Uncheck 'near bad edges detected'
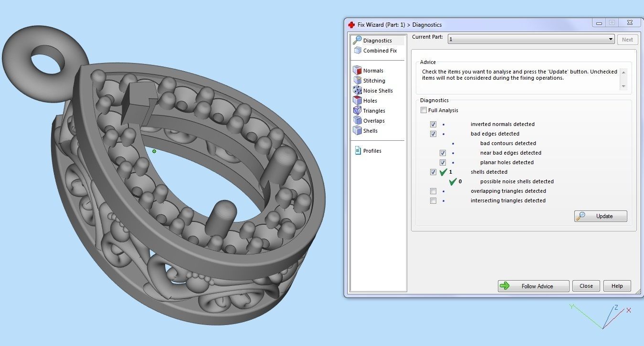This screenshot has width=644, height=346. point(443,153)
